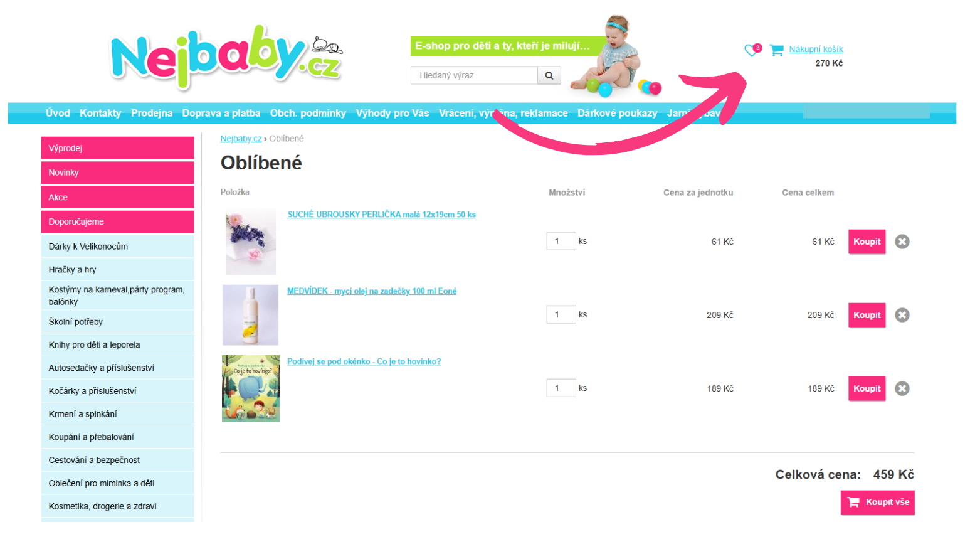
Task: Open Kočárky a příslušenství category
Action: [117, 390]
